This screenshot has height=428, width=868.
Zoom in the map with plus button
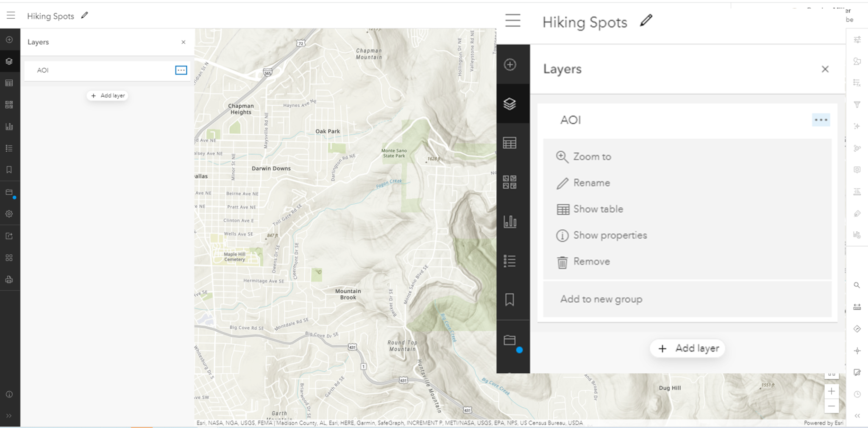click(832, 391)
